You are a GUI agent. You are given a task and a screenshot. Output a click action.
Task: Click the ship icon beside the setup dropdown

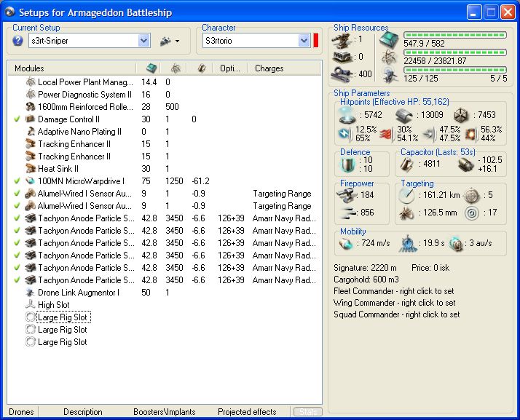coord(165,41)
